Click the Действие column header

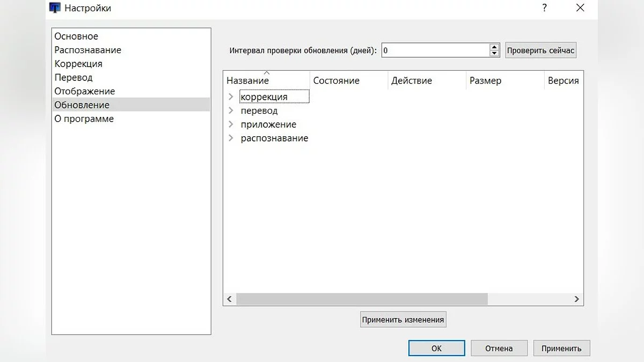click(427, 80)
